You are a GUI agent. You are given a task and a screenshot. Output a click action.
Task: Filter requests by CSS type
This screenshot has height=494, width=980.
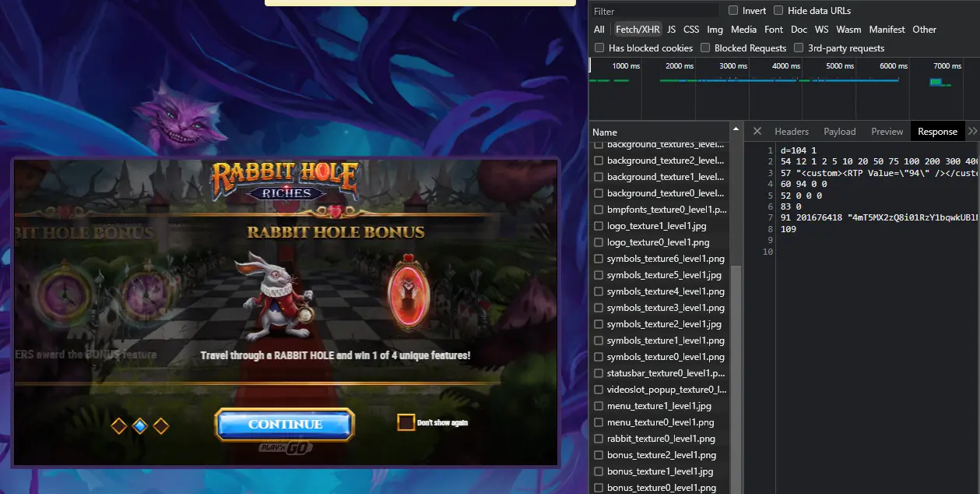pyautogui.click(x=691, y=30)
